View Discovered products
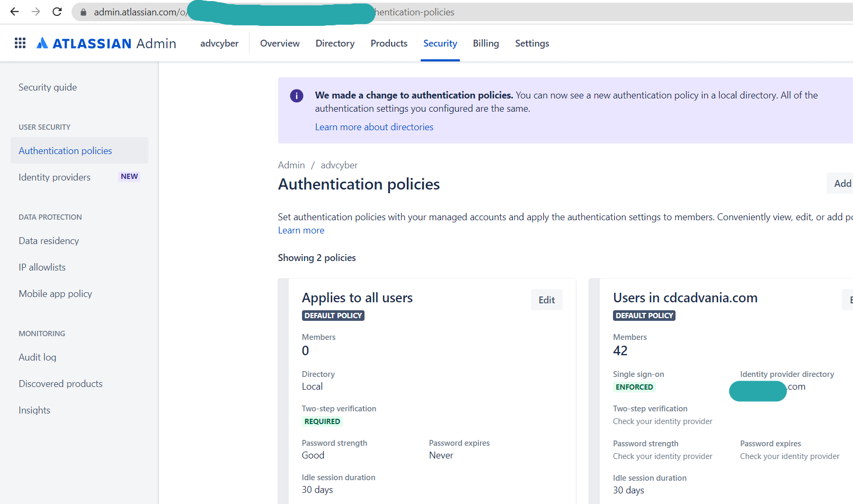Viewport: 853px width, 504px height. click(61, 384)
